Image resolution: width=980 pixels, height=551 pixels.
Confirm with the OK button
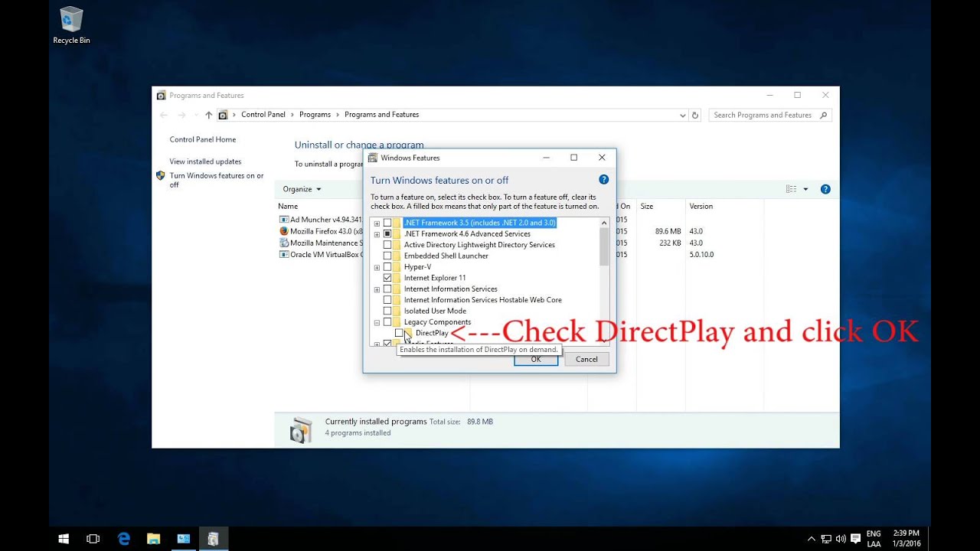point(536,359)
